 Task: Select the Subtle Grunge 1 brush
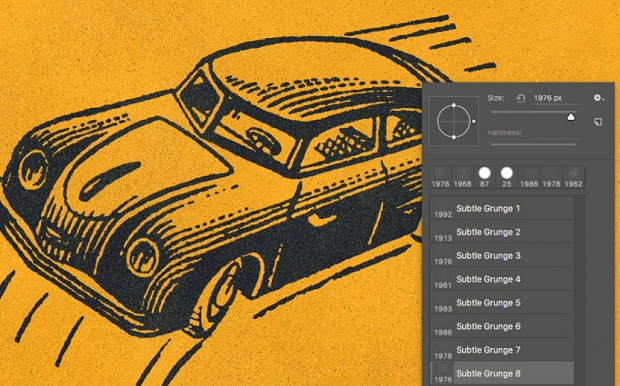pos(502,208)
